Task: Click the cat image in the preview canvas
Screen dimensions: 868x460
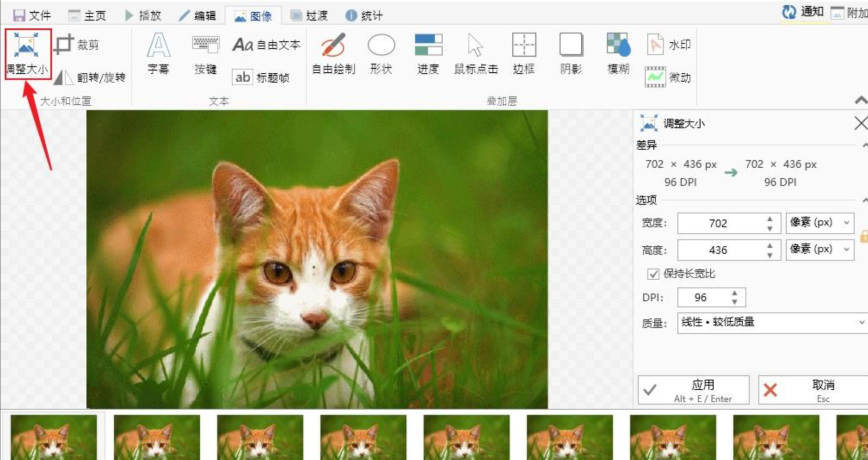Action: 317,259
